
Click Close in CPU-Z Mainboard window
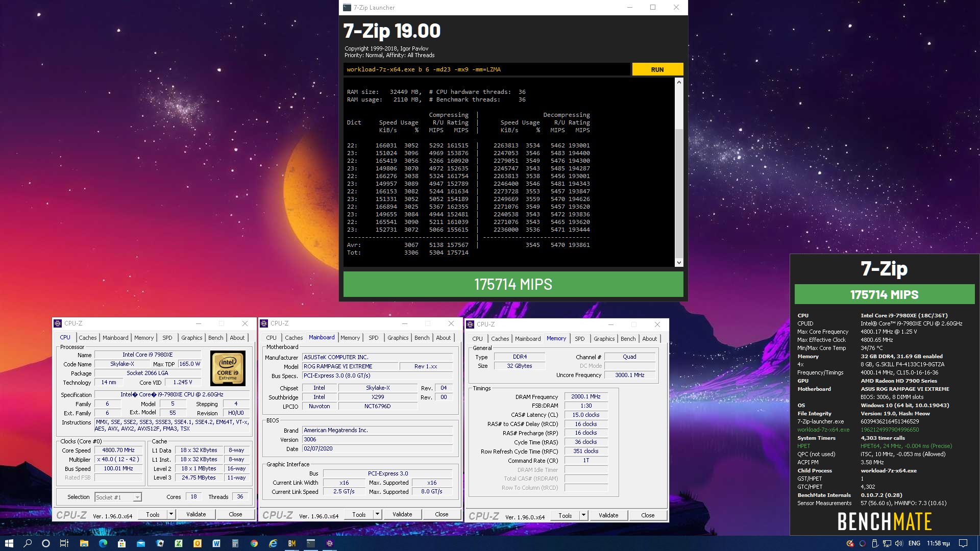[x=442, y=514]
